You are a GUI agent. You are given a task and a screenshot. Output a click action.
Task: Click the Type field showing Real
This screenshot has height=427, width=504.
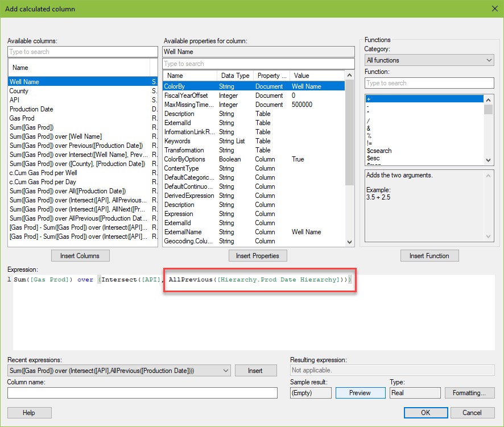tap(415, 393)
